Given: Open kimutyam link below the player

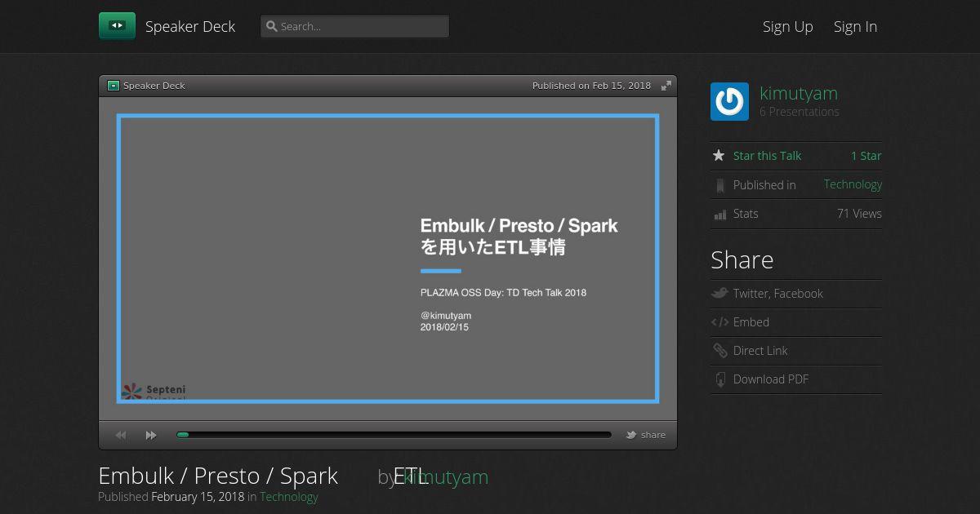Looking at the screenshot, I should coord(447,477).
